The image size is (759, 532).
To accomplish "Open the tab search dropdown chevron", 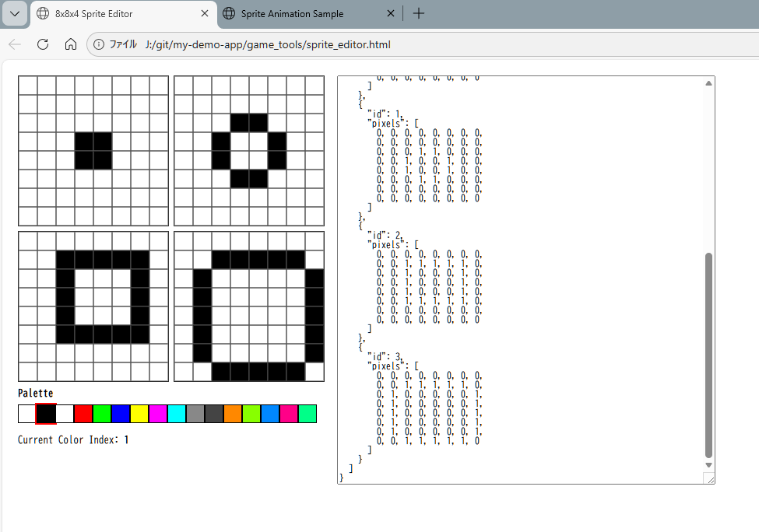I will 15,13.
